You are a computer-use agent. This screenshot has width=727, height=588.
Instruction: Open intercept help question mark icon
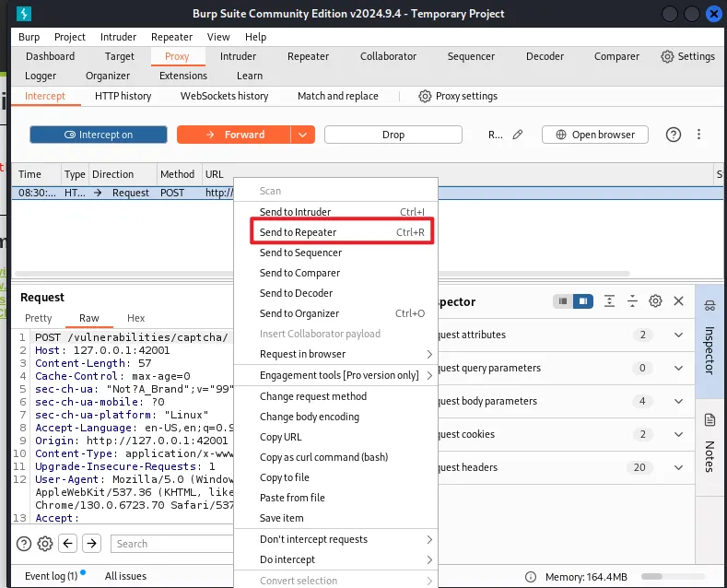click(674, 135)
